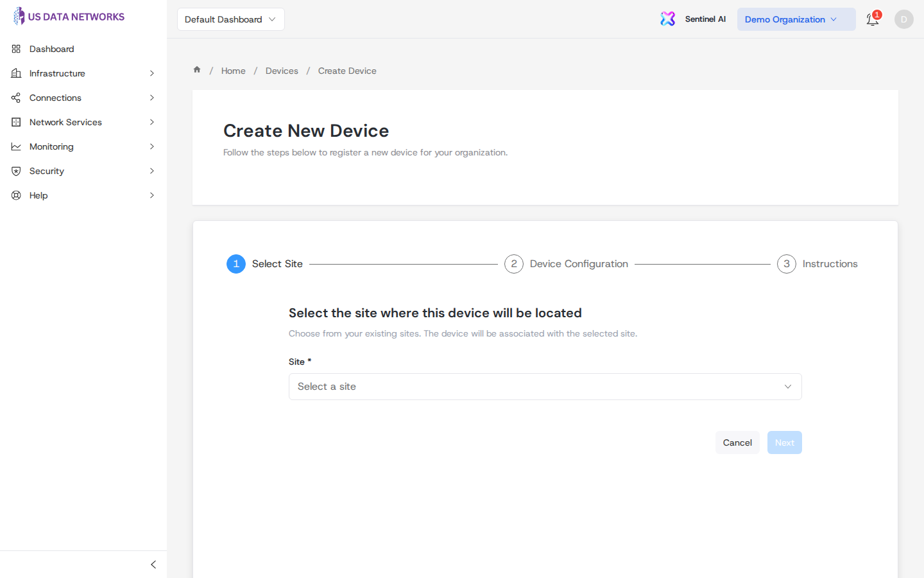Click the Create Device breadcrumb
924x578 pixels.
pyautogui.click(x=347, y=71)
